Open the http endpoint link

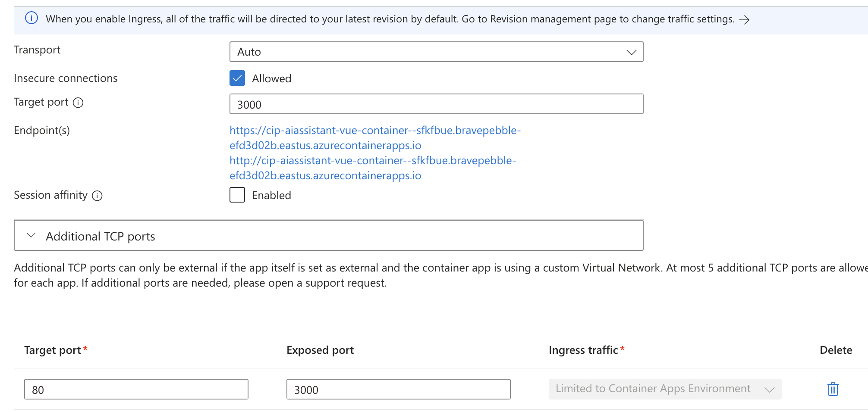pos(373,168)
